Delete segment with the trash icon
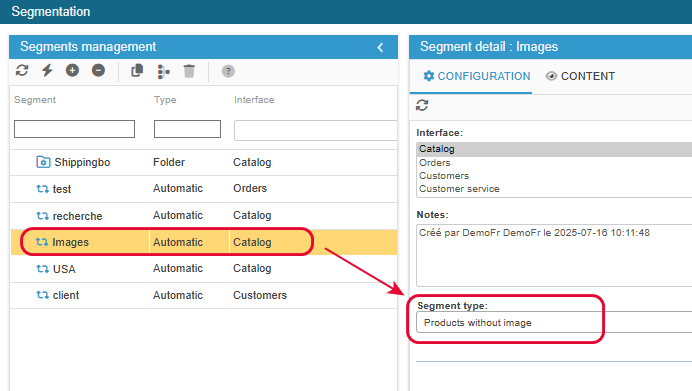Image resolution: width=692 pixels, height=391 pixels. point(189,71)
